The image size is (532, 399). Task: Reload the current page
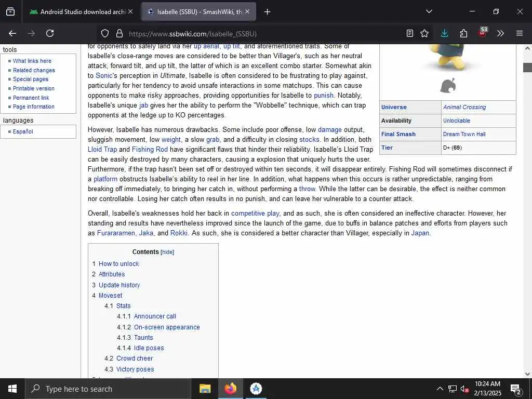click(x=50, y=33)
